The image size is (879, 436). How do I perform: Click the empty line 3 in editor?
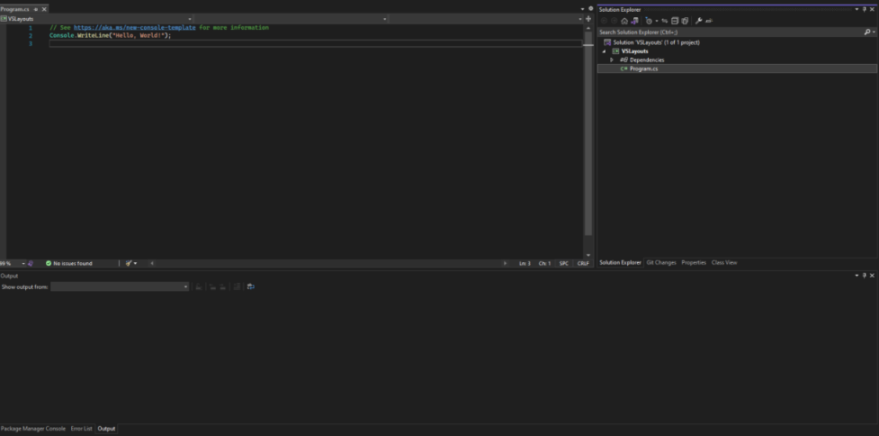point(315,43)
